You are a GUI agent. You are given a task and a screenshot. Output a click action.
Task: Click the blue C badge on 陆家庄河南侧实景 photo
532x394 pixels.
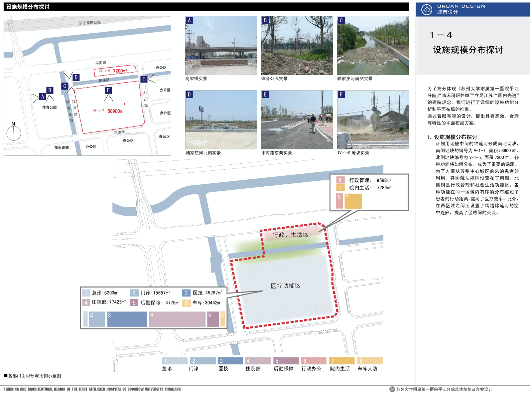[x=341, y=20]
